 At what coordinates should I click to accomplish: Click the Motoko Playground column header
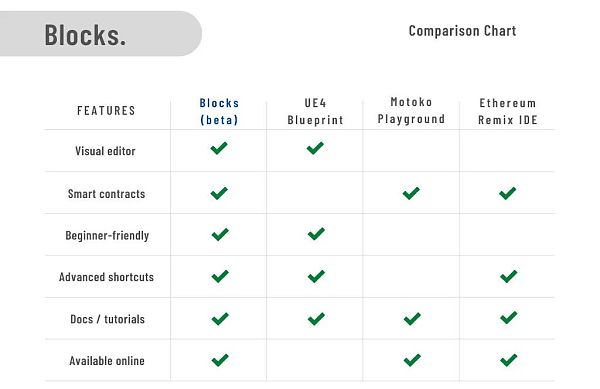411,110
